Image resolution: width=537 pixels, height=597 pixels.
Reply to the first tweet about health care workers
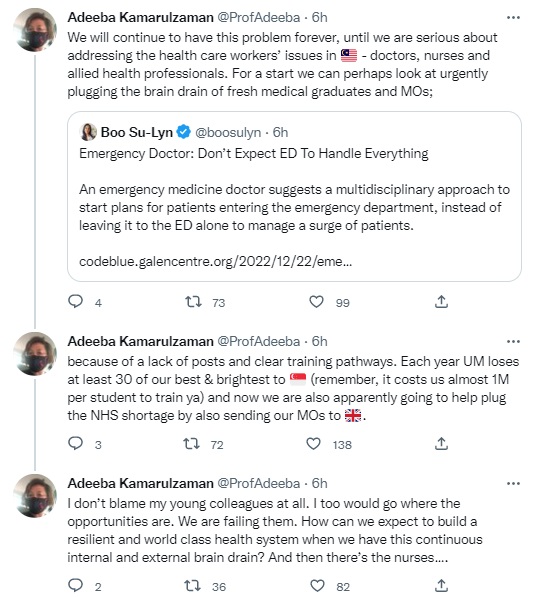(x=75, y=302)
